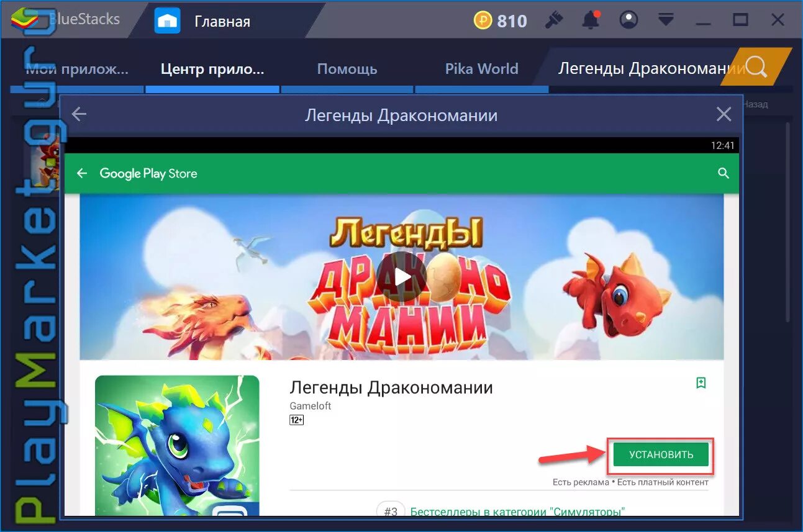
Task: Click the 12+ age rating badge
Action: tap(296, 420)
